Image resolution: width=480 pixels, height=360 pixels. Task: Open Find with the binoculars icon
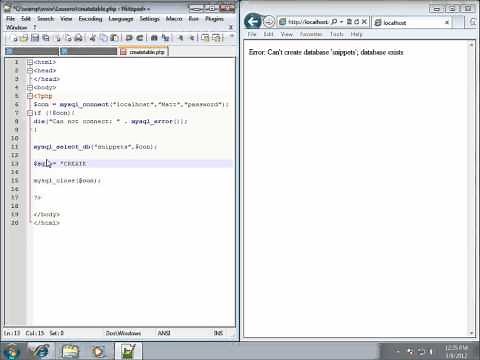click(154, 38)
